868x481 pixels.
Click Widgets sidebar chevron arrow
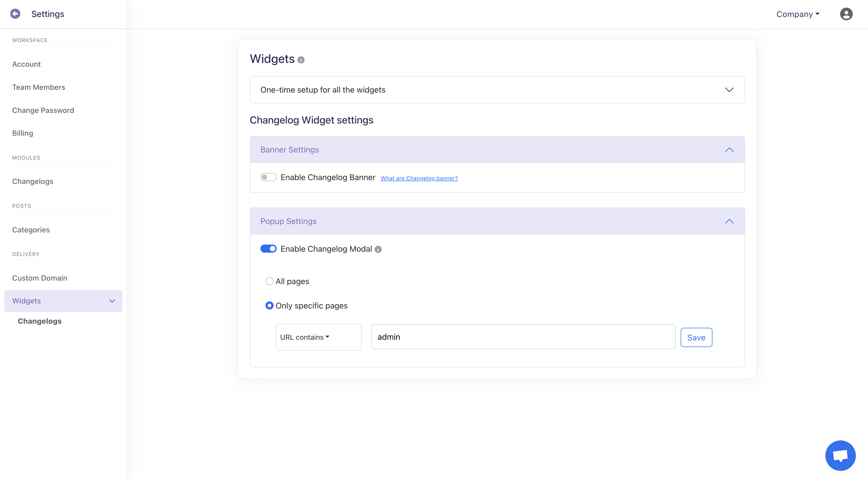coord(112,301)
